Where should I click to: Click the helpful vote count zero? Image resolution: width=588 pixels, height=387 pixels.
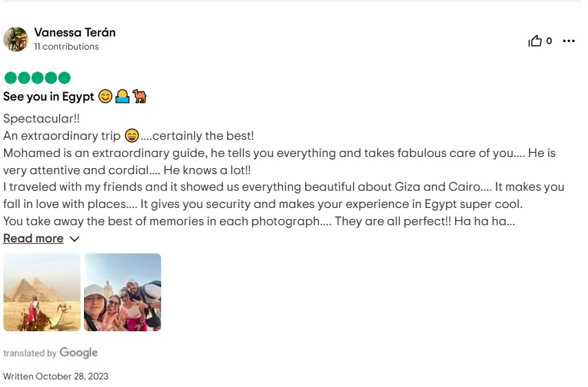click(x=549, y=41)
